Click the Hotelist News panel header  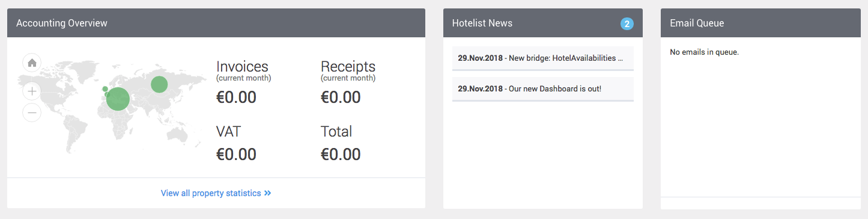pyautogui.click(x=543, y=23)
